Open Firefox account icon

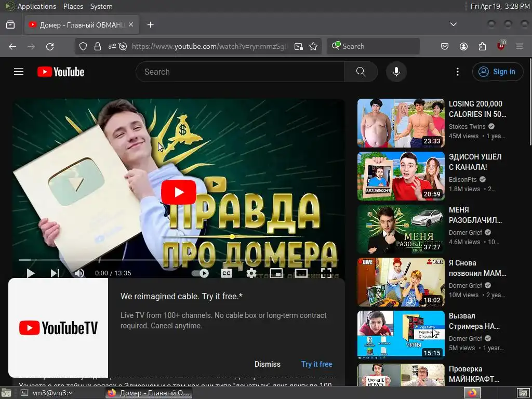click(x=463, y=46)
